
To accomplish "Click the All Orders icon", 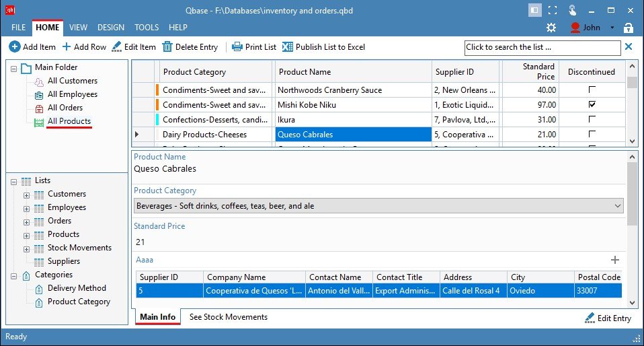I will click(39, 108).
